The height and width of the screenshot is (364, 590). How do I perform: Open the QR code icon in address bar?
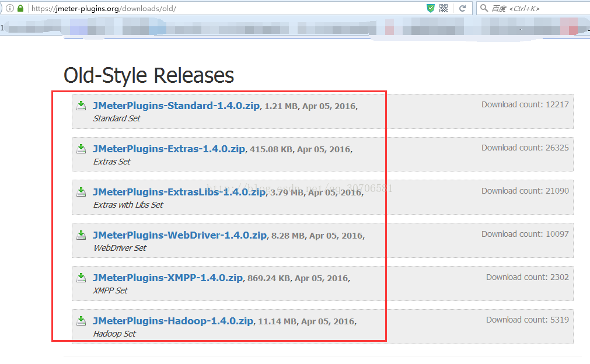point(444,8)
